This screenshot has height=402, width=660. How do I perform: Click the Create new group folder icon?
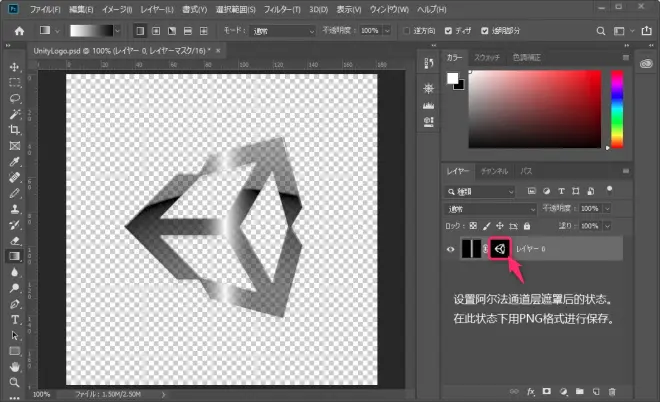tap(580, 391)
